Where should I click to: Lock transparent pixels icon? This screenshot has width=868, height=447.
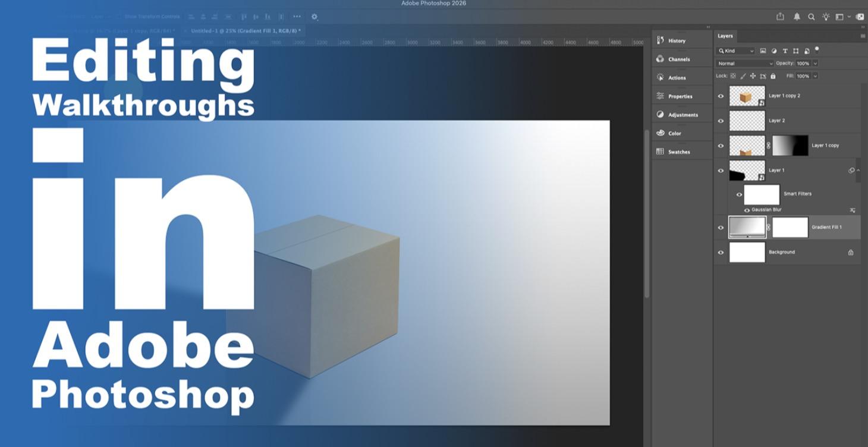point(733,76)
